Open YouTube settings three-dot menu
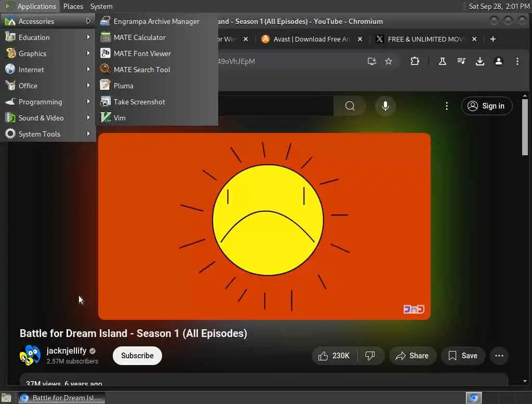The width and height of the screenshot is (532, 404). coord(446,106)
